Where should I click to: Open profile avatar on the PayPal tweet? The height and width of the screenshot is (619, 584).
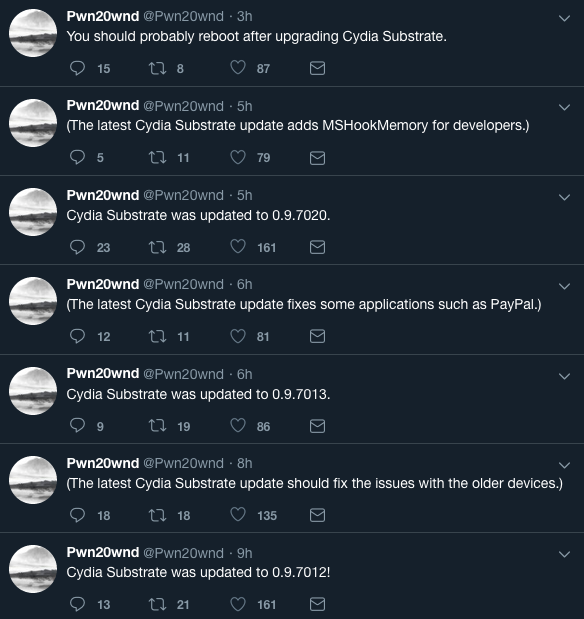tap(33, 301)
